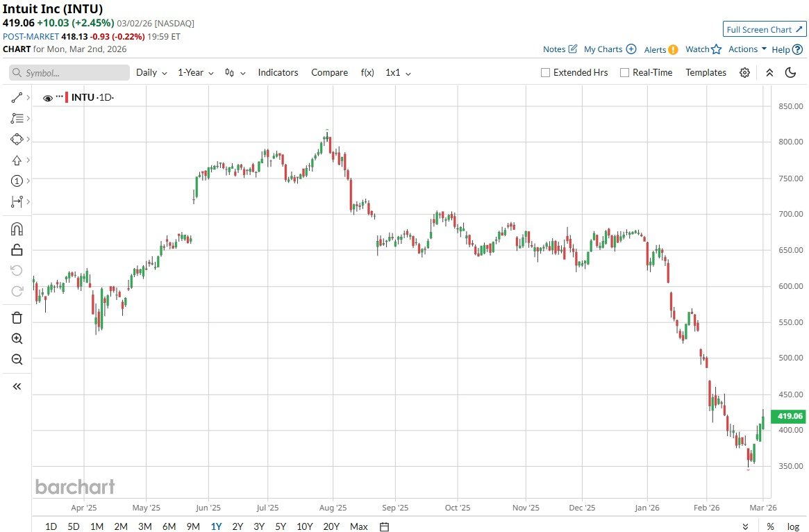
Task: Open the Compare menu
Action: (329, 73)
